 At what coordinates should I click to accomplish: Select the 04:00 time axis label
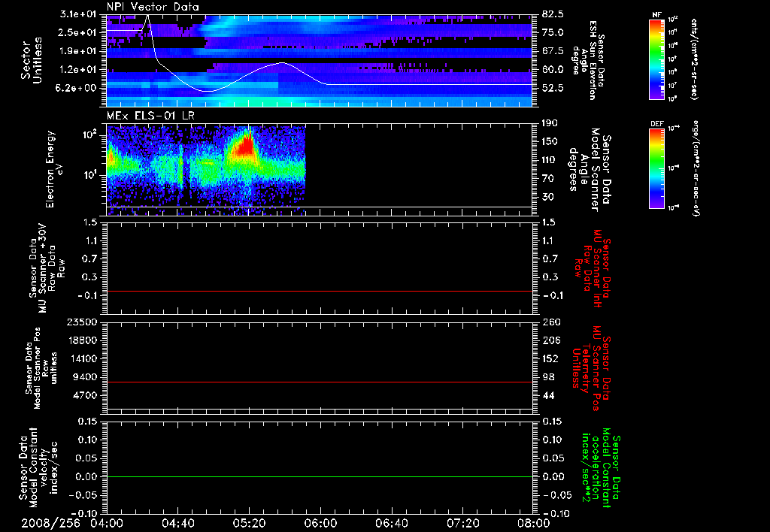pos(107,523)
